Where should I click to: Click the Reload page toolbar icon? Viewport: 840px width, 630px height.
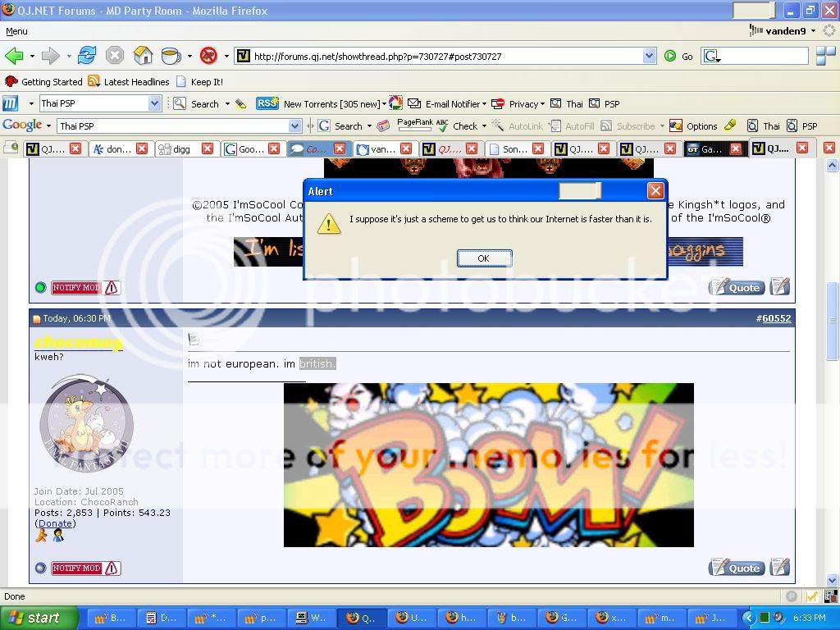pos(87,56)
